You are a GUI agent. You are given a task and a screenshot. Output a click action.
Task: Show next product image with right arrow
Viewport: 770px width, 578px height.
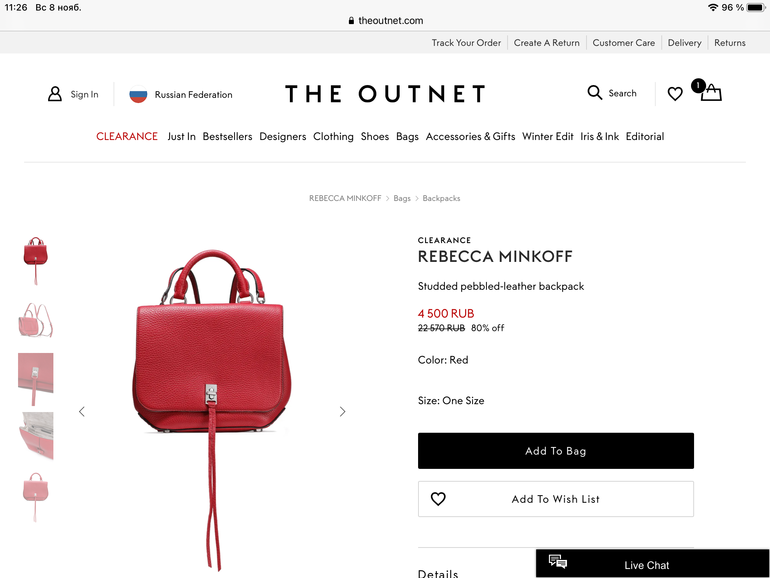(x=342, y=412)
